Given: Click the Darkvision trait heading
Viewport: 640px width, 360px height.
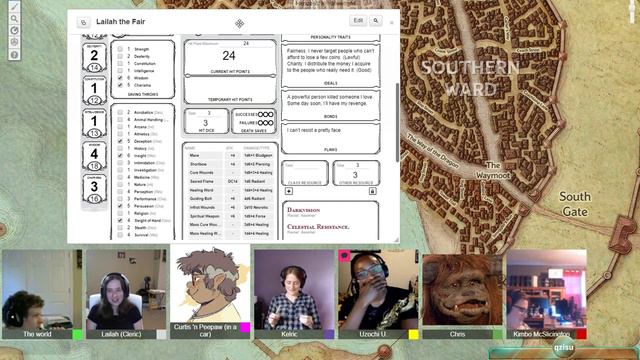Looking at the screenshot, I should pyautogui.click(x=303, y=210).
